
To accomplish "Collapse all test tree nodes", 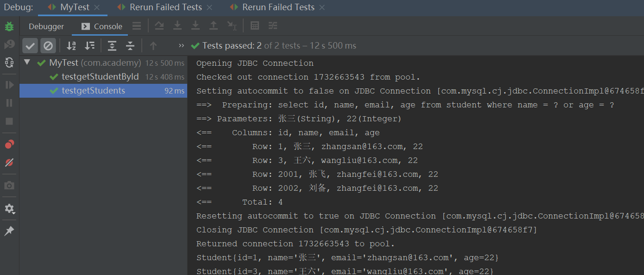I will point(130,45).
